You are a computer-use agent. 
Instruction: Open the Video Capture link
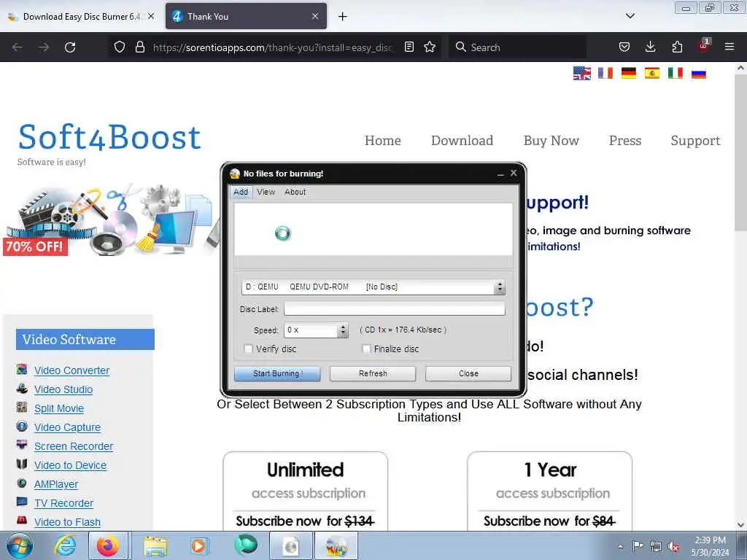click(67, 427)
